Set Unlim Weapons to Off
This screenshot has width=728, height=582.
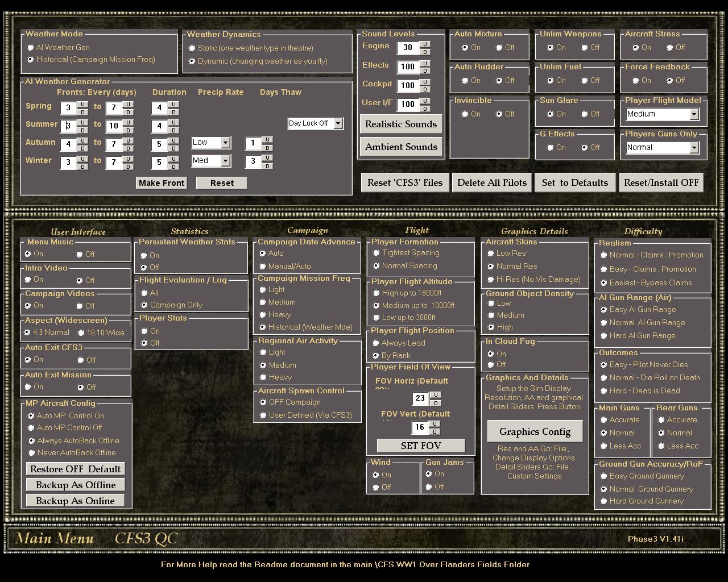click(584, 48)
